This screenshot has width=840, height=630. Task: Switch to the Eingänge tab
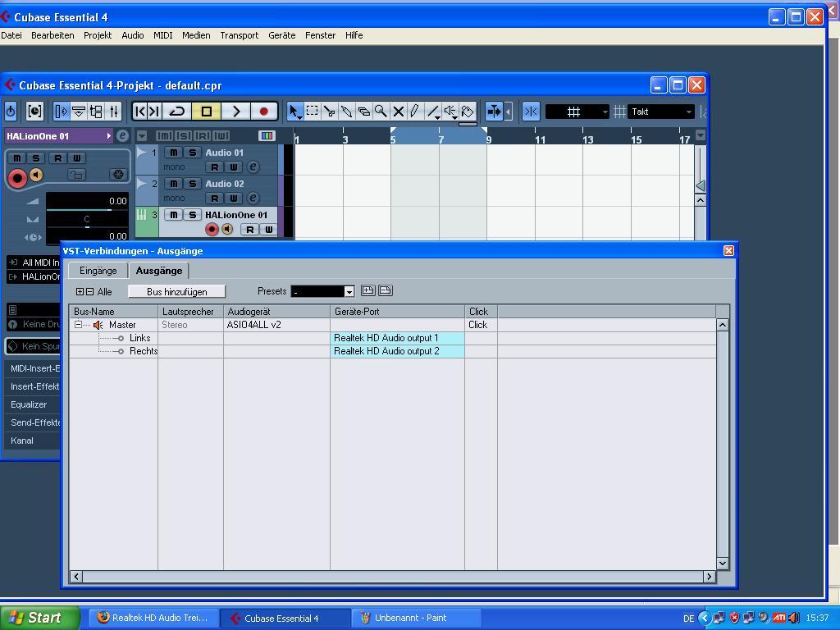[98, 271]
